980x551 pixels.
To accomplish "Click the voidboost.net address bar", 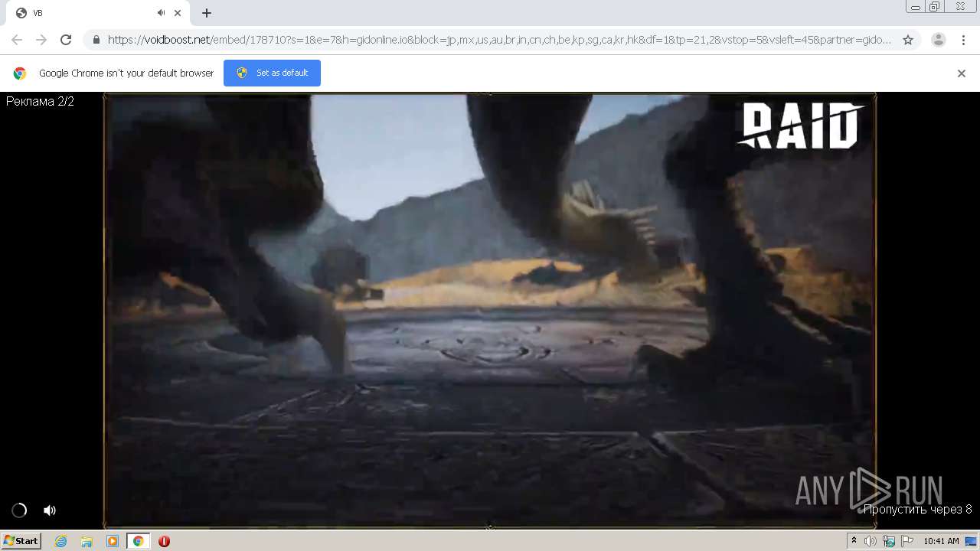I will tap(499, 40).
